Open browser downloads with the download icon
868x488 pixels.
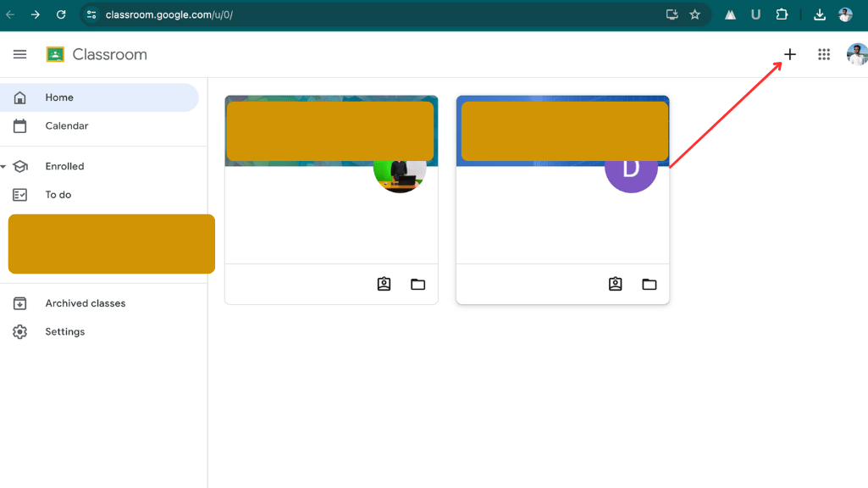pyautogui.click(x=819, y=14)
